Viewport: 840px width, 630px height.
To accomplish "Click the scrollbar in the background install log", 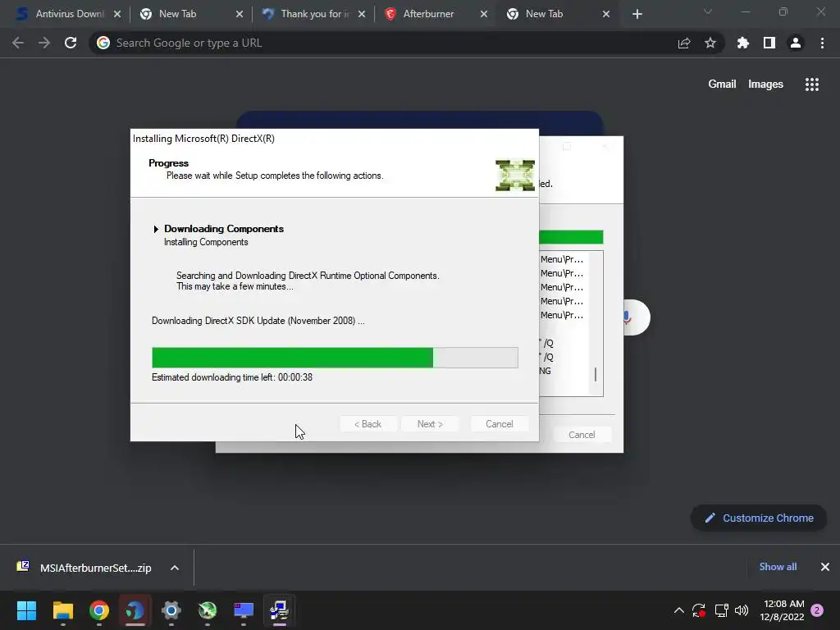I will pos(596,374).
